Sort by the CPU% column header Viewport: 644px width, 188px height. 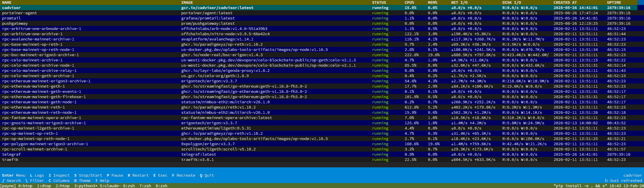pos(409,3)
